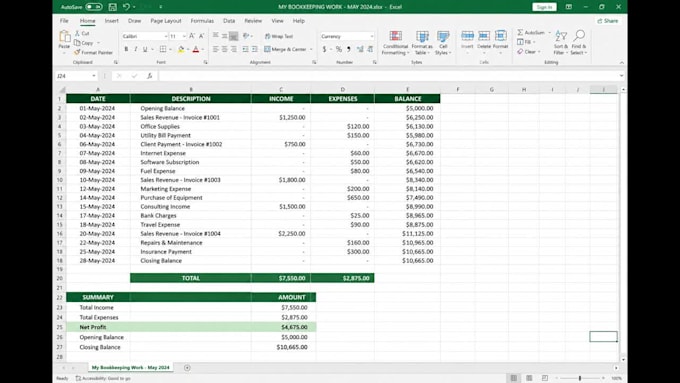Viewport: 680px width, 383px height.
Task: Open the File menu
Action: tap(64, 21)
